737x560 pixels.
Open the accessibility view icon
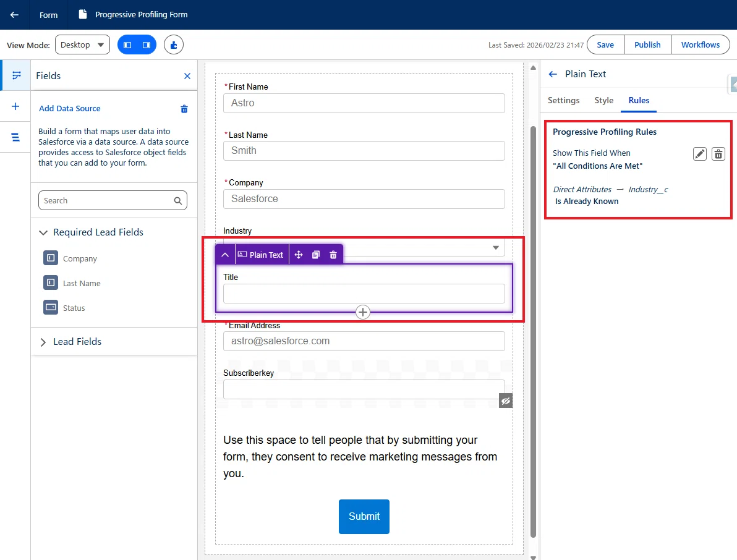coord(174,45)
